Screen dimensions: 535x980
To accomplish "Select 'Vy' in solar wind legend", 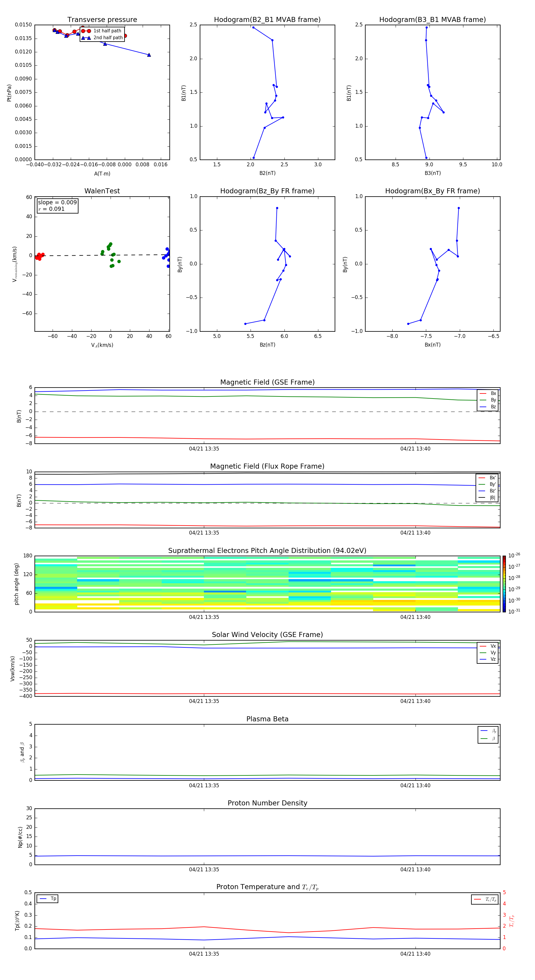I will click(488, 652).
